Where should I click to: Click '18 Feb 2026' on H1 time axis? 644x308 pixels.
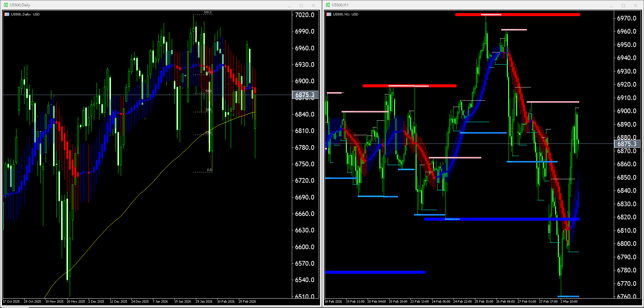[333, 302]
